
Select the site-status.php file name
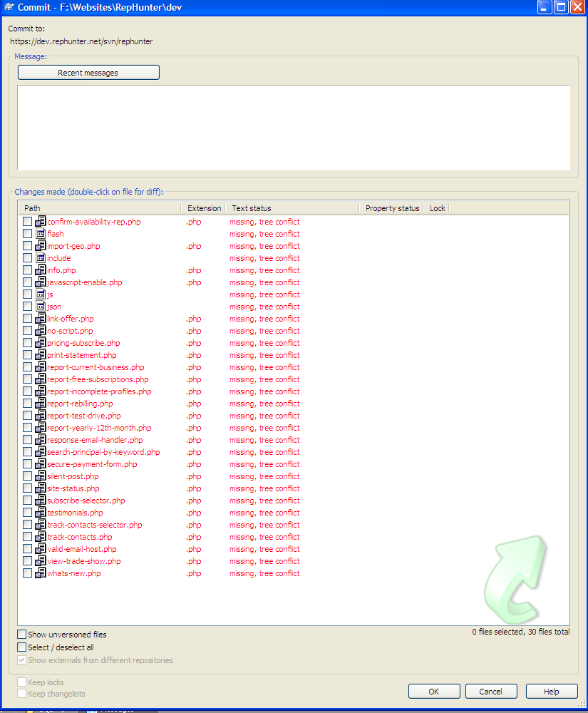[x=73, y=488]
